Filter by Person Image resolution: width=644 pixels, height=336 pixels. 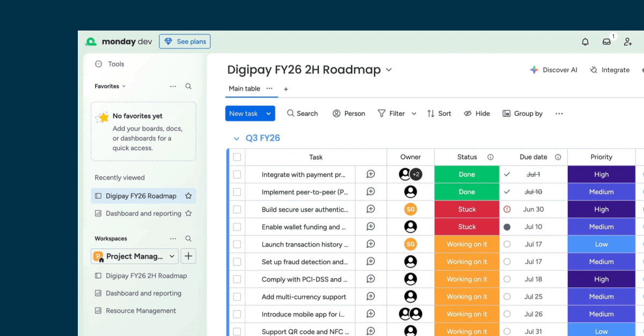(x=349, y=113)
